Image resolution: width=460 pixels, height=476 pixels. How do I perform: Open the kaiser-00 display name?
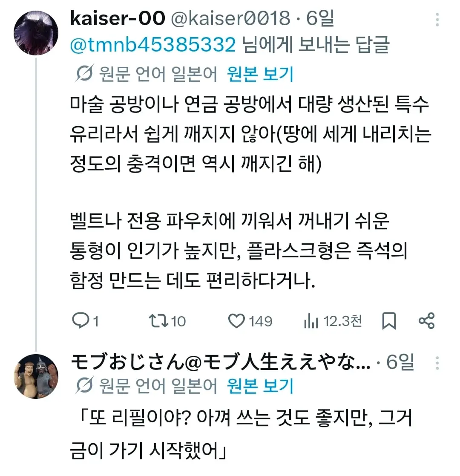pyautogui.click(x=118, y=18)
